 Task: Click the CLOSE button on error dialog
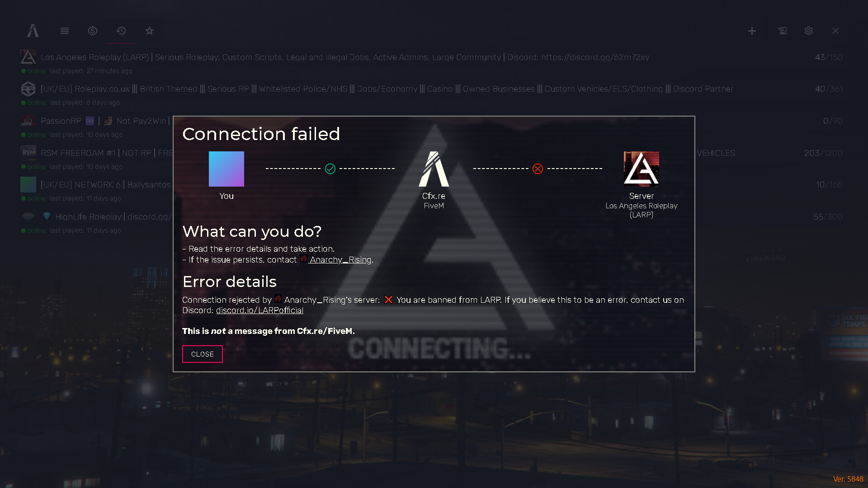[x=202, y=354]
